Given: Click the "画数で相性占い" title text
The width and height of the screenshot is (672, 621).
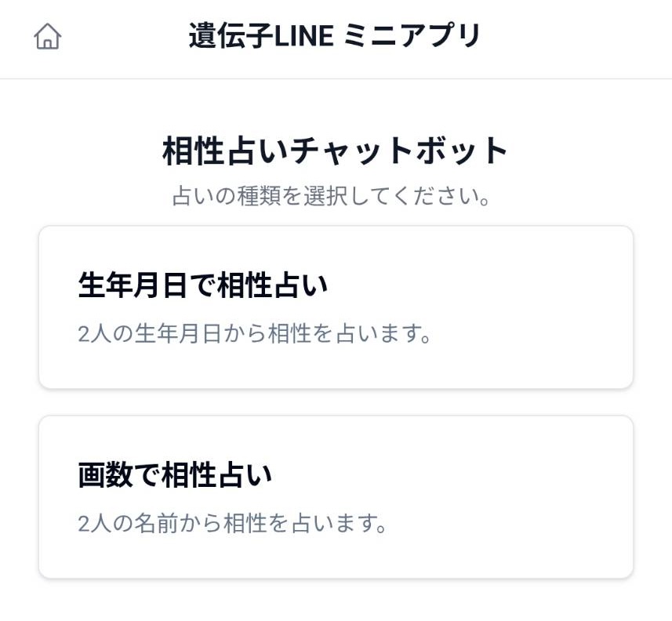Looking at the screenshot, I should pos(175,475).
